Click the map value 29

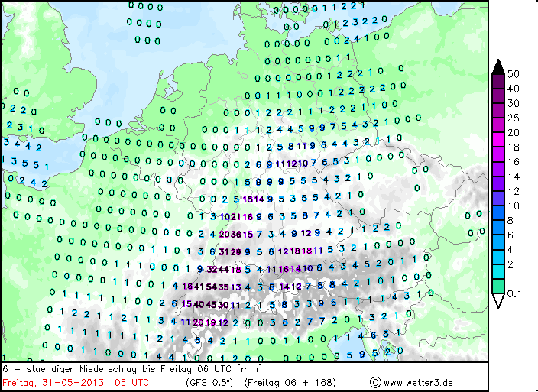235,252
